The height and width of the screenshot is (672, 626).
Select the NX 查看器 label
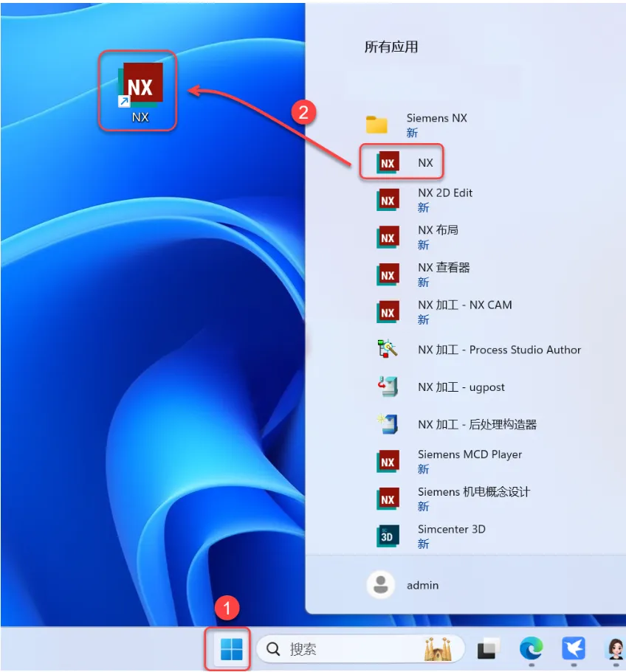point(444,268)
